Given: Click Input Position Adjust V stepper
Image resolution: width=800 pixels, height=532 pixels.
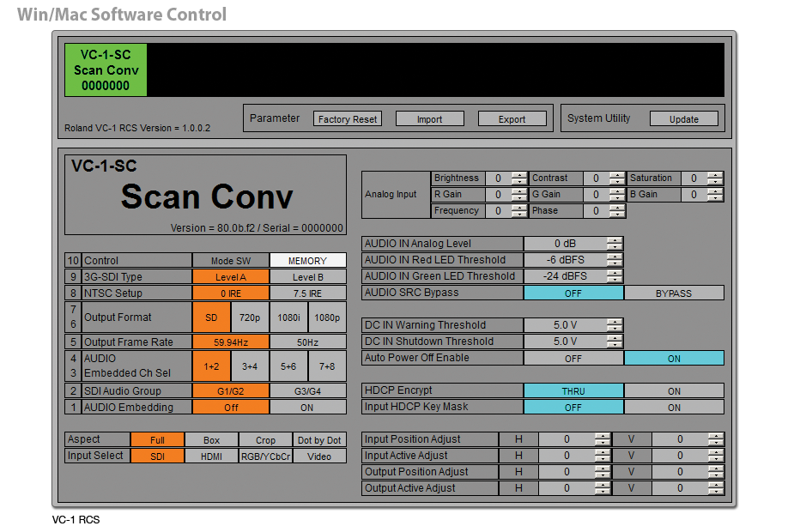Looking at the screenshot, I should tap(716, 439).
